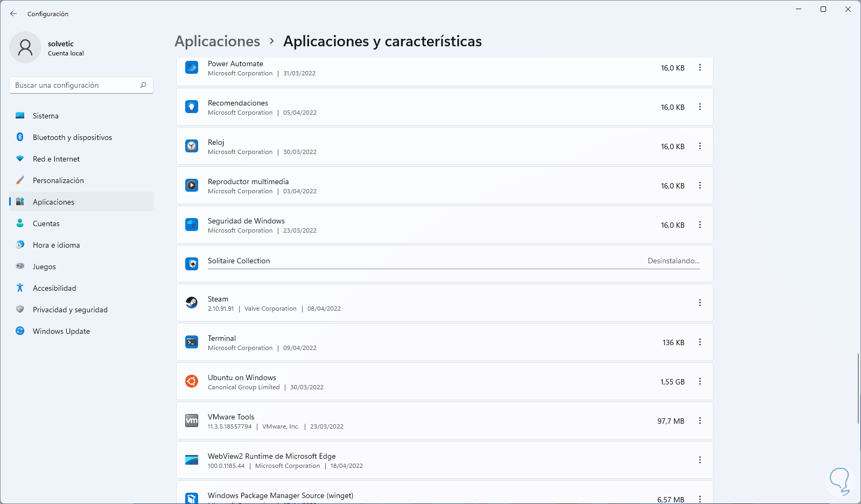861x504 pixels.
Task: Show more options for VMware Tools
Action: coord(700,421)
